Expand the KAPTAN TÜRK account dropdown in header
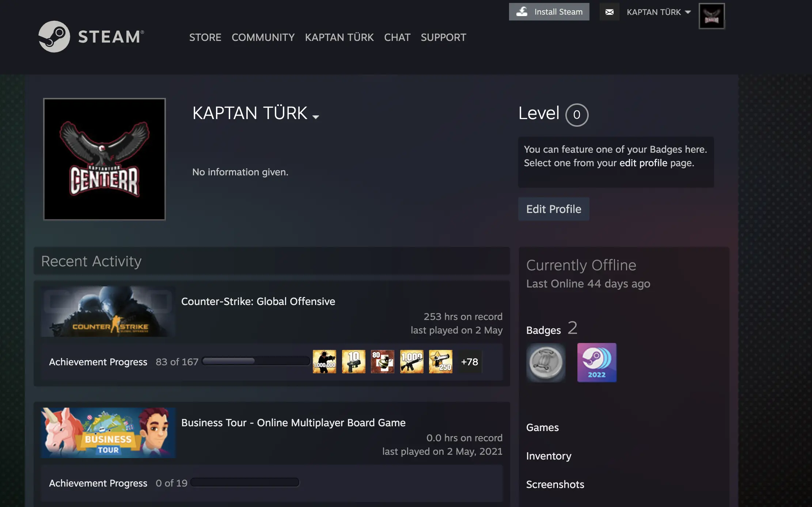Image resolution: width=812 pixels, height=507 pixels. 659,12
